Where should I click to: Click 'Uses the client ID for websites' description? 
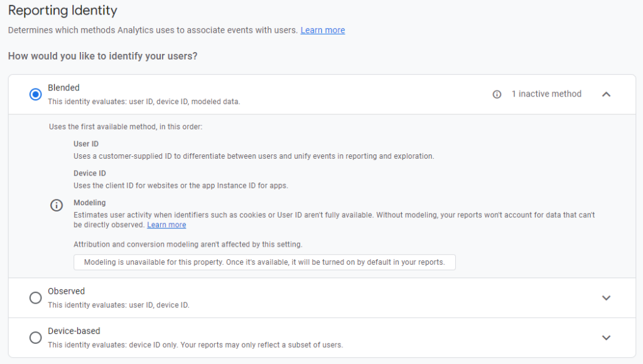click(181, 186)
